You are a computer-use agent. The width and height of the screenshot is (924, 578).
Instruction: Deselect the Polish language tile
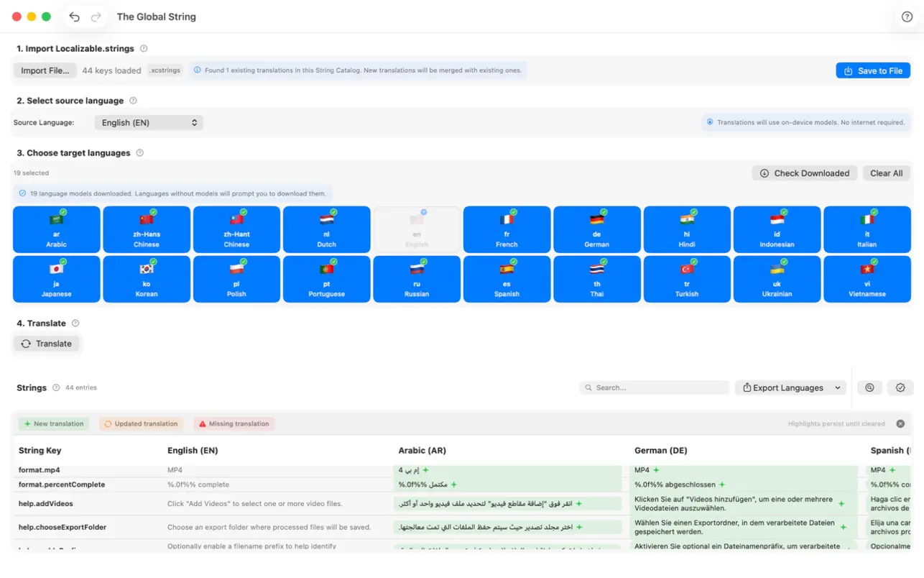point(236,279)
